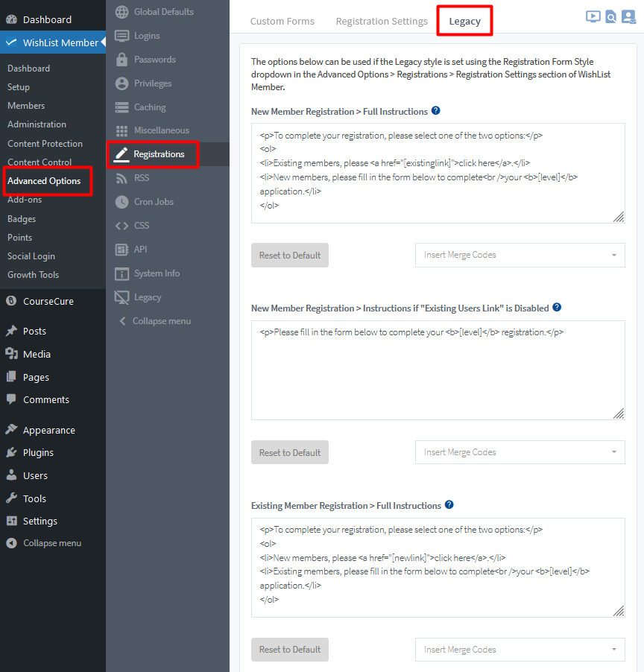Reset New Member Full Instructions to default
644x672 pixels.
(x=290, y=256)
